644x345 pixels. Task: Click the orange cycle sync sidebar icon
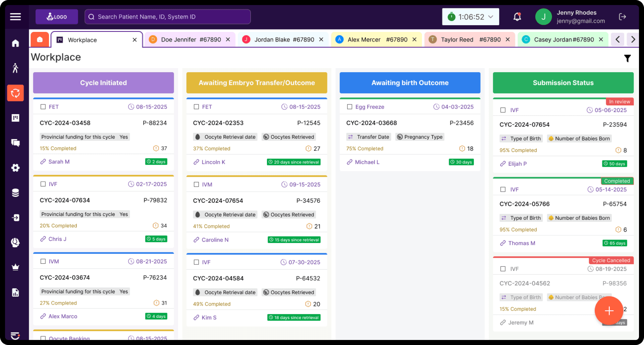15,93
